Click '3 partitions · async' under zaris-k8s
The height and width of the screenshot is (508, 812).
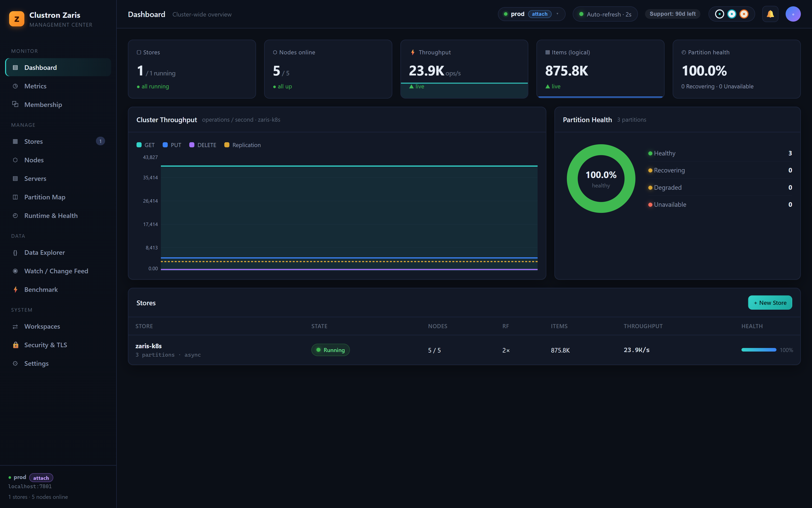tap(168, 355)
